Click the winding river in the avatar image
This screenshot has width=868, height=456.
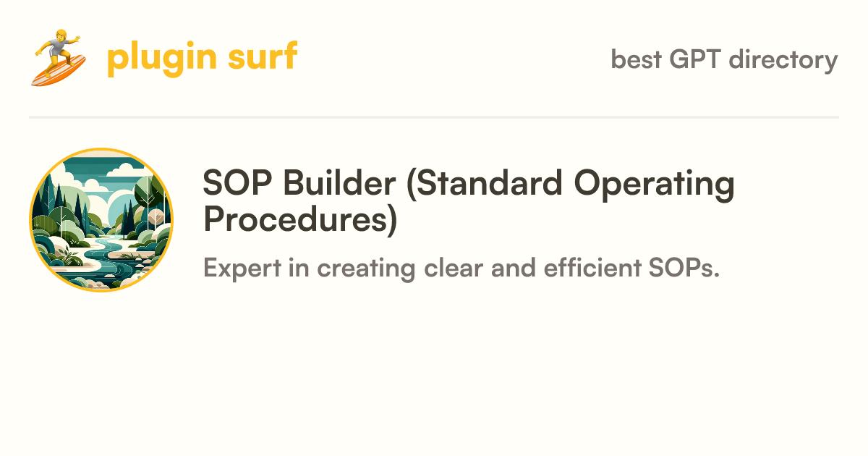[109, 257]
